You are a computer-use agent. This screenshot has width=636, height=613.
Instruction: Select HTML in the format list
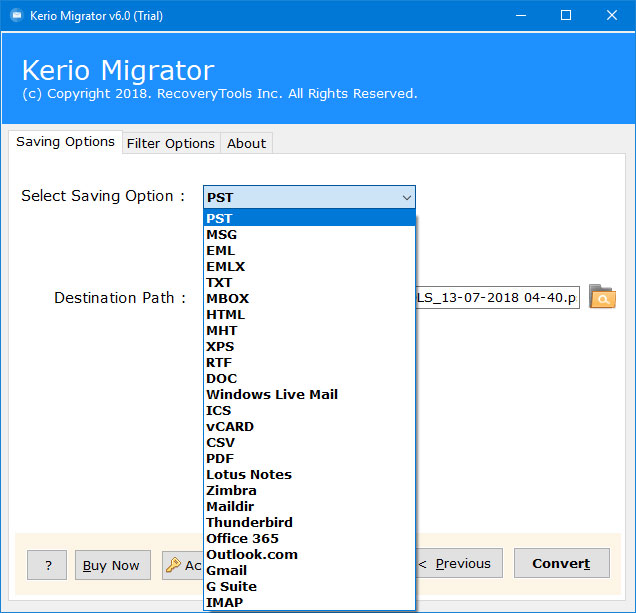309,314
